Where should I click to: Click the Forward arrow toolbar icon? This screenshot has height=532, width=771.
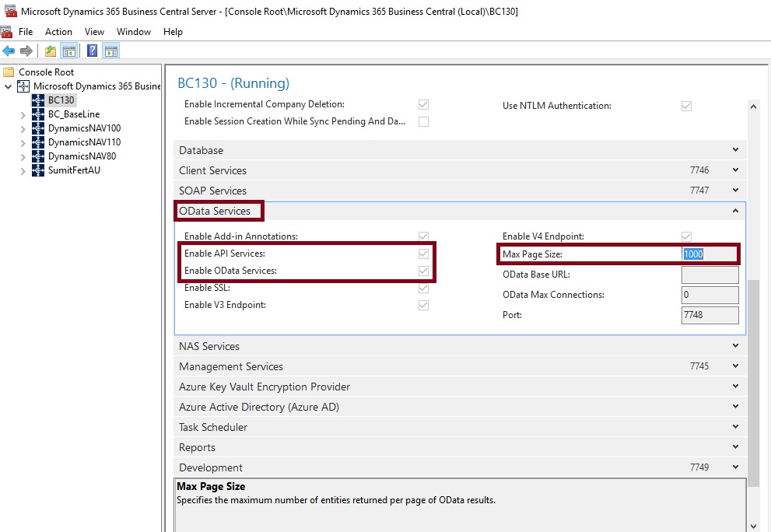26,51
